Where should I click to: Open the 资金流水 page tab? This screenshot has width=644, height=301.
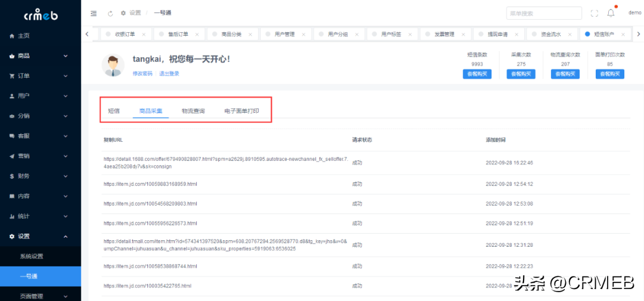[x=552, y=34]
